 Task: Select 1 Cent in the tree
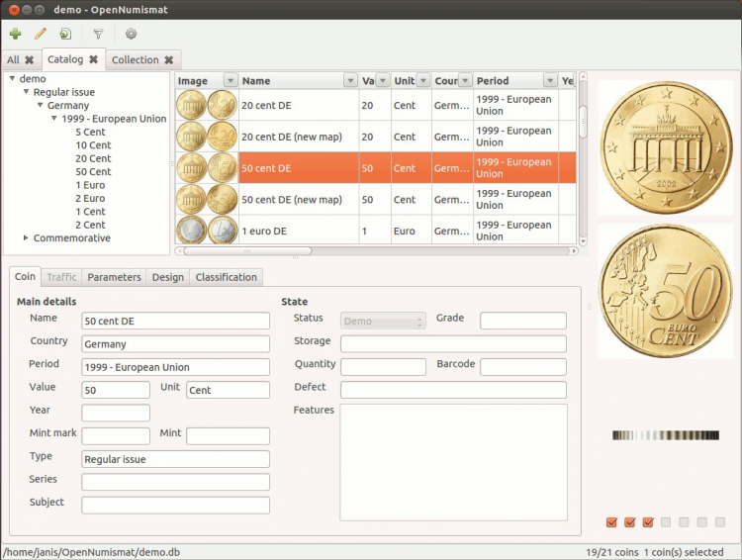[x=90, y=212]
